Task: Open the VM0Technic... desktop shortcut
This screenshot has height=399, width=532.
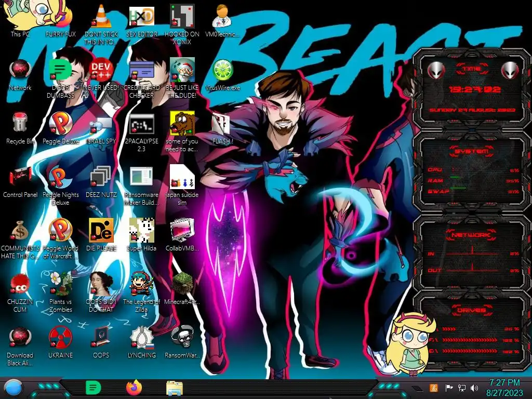Action: pyautogui.click(x=222, y=20)
